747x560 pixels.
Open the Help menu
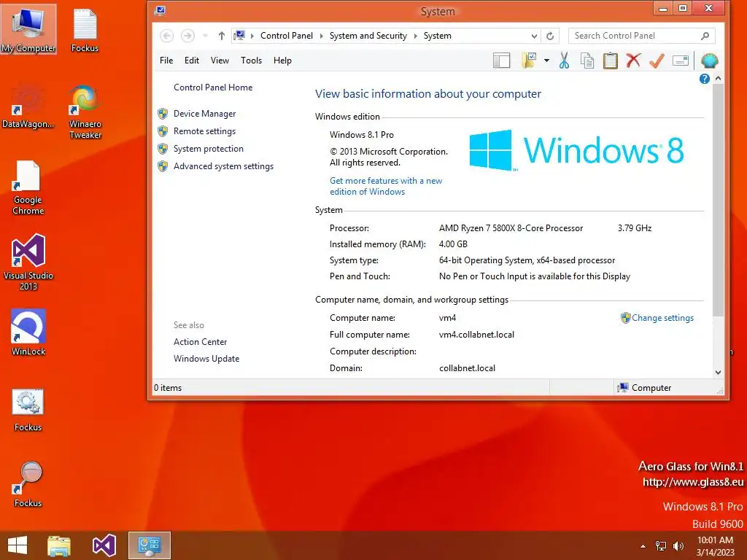pos(282,61)
